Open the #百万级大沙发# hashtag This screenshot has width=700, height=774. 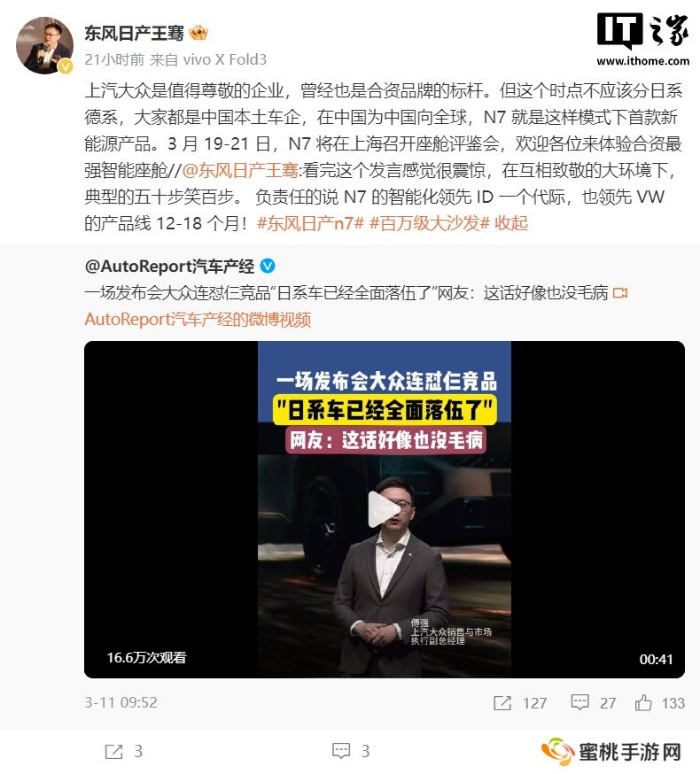pos(429,224)
